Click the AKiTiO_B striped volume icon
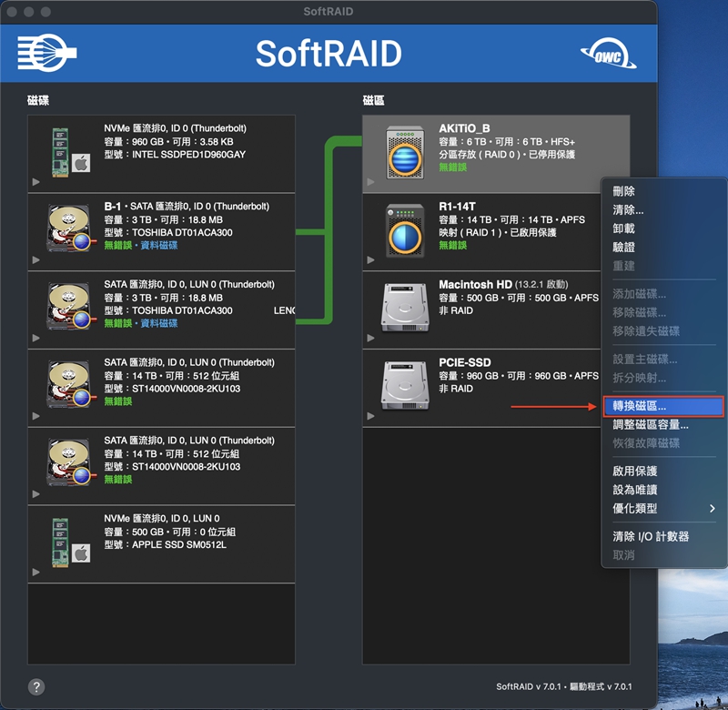The image size is (728, 710). pyautogui.click(x=405, y=152)
